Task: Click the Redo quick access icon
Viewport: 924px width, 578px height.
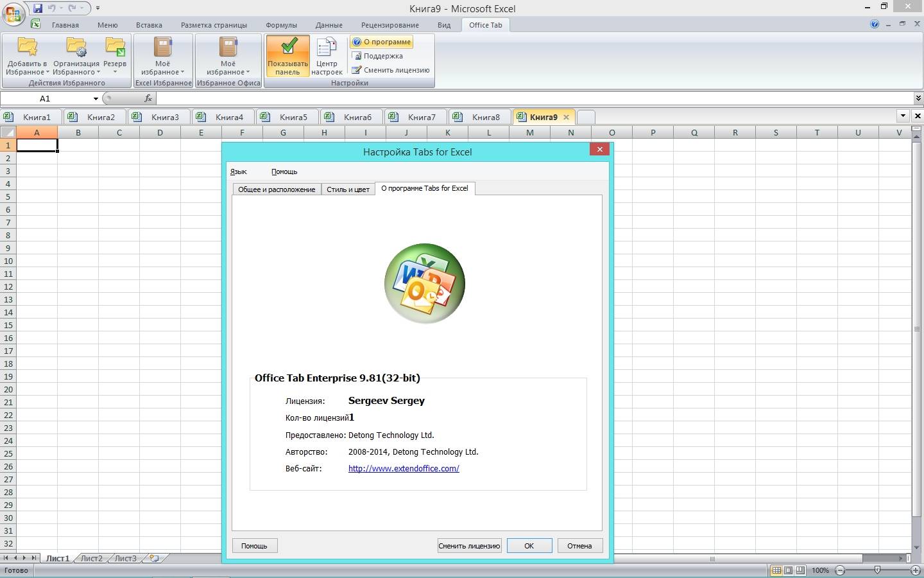Action: click(x=72, y=8)
